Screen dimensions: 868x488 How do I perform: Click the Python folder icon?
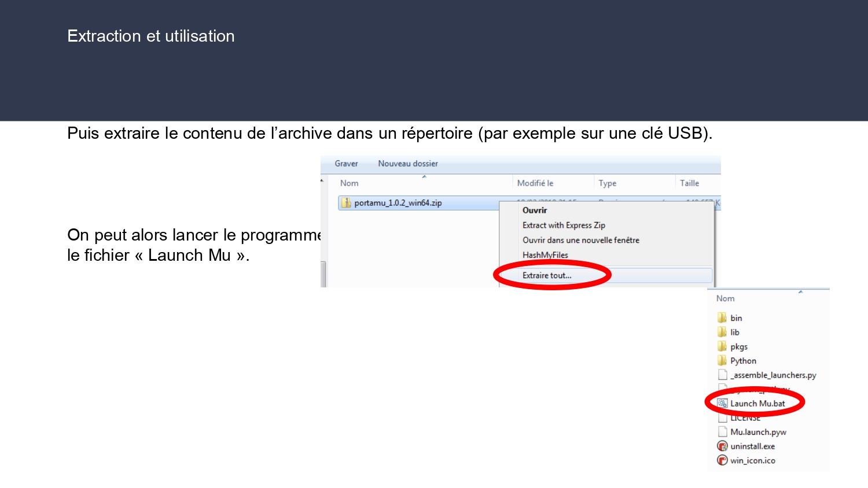[722, 361]
